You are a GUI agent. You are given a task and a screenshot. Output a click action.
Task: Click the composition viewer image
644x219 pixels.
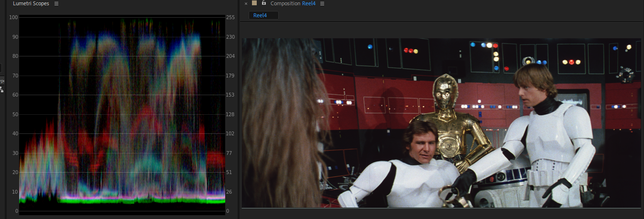point(441,123)
